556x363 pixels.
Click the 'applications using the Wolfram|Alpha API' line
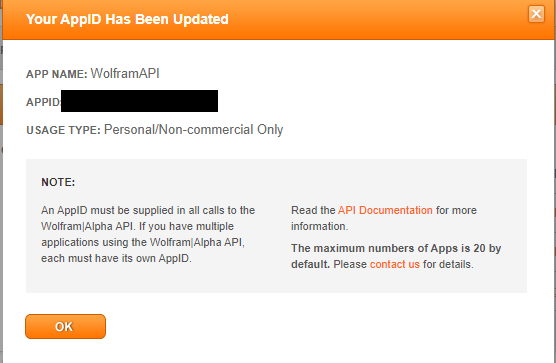(x=143, y=242)
